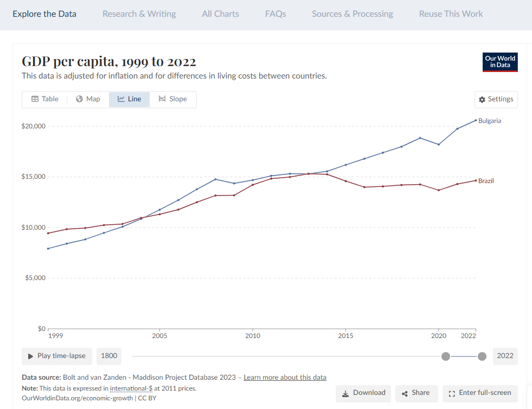
Task: Click the Slope chart icon
Action: point(162,99)
